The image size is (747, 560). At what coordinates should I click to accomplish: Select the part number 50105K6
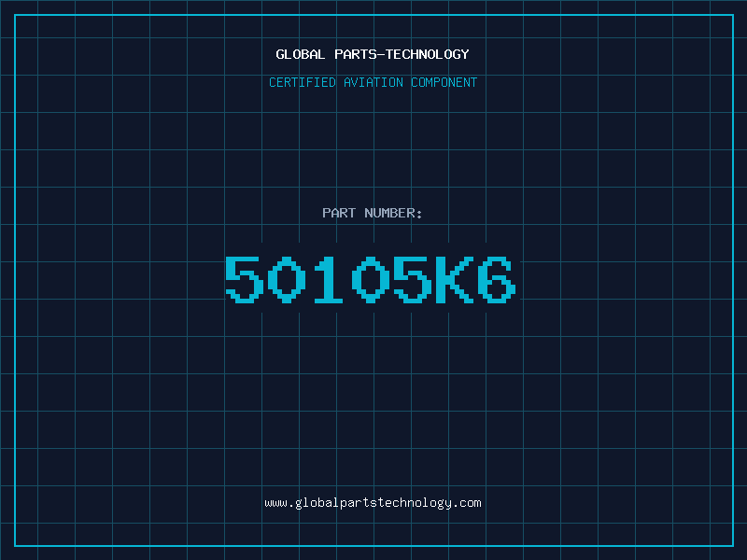click(371, 280)
